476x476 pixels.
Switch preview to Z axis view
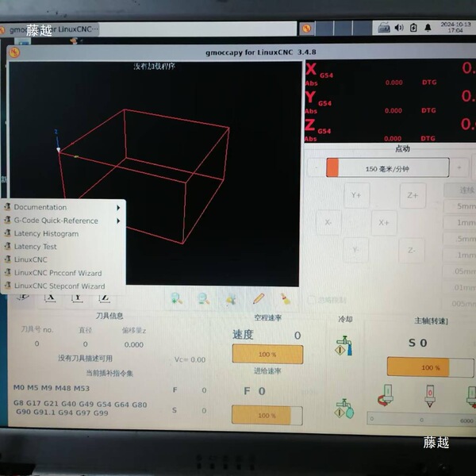click(x=104, y=298)
